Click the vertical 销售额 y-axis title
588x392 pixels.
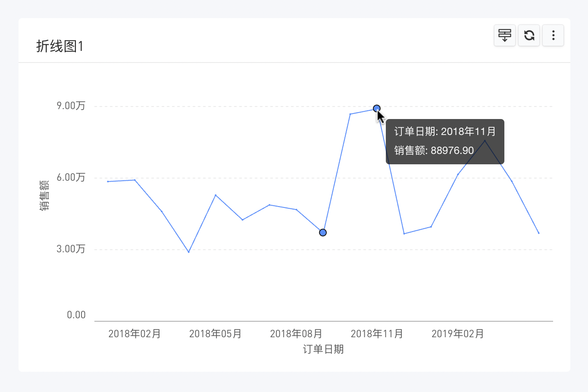(x=44, y=195)
